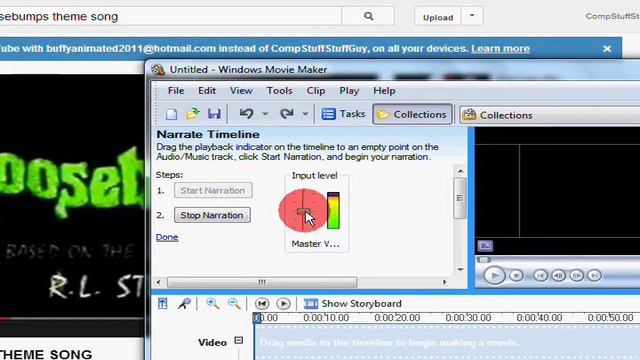Open the dropdown arrow next to Upload
640x360 pixels.
click(x=472, y=16)
